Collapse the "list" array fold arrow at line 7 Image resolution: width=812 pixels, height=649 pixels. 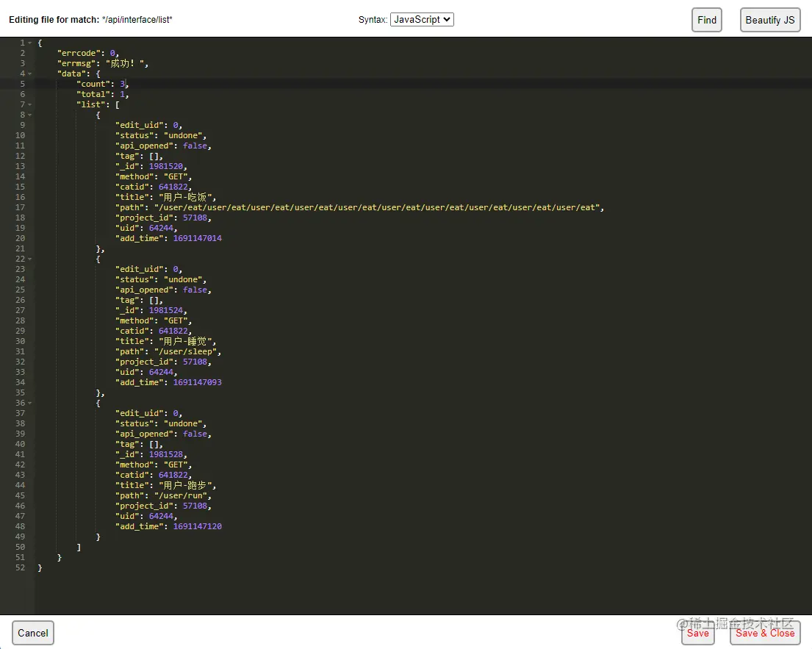[29, 104]
